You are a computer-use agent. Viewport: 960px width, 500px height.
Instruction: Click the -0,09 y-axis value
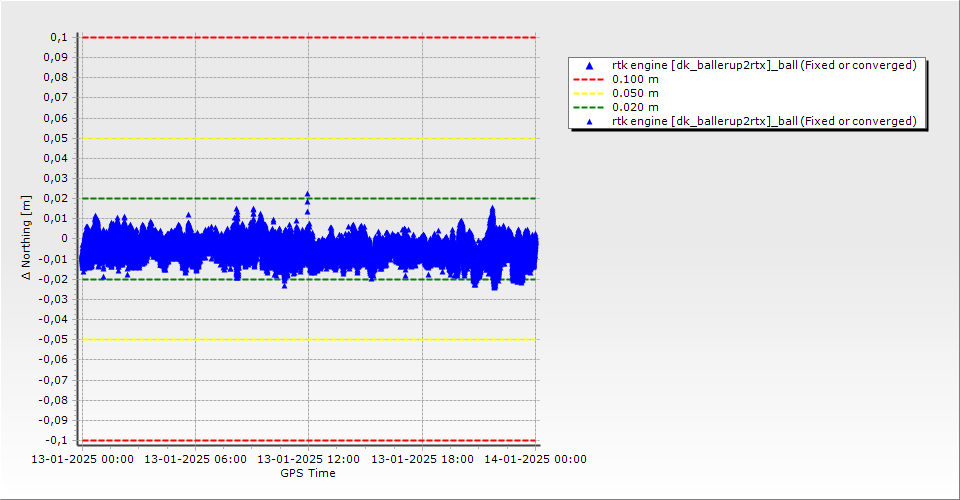[x=53, y=420]
